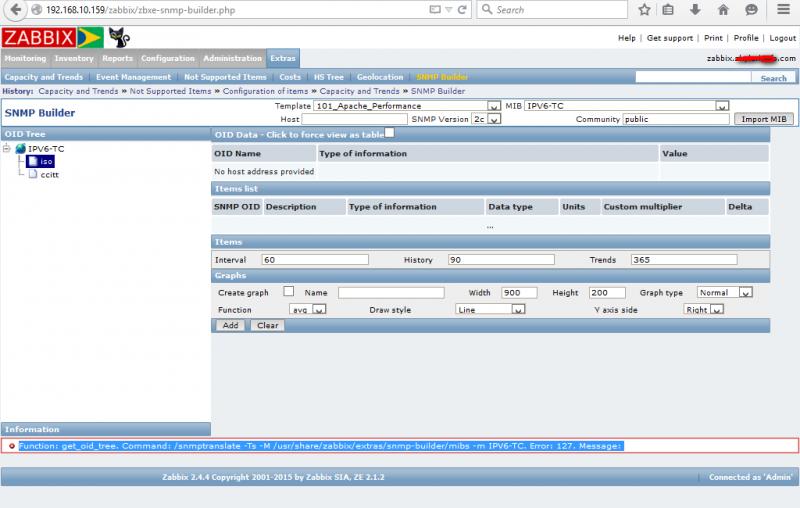Open browser downloads arrow icon

(x=695, y=10)
